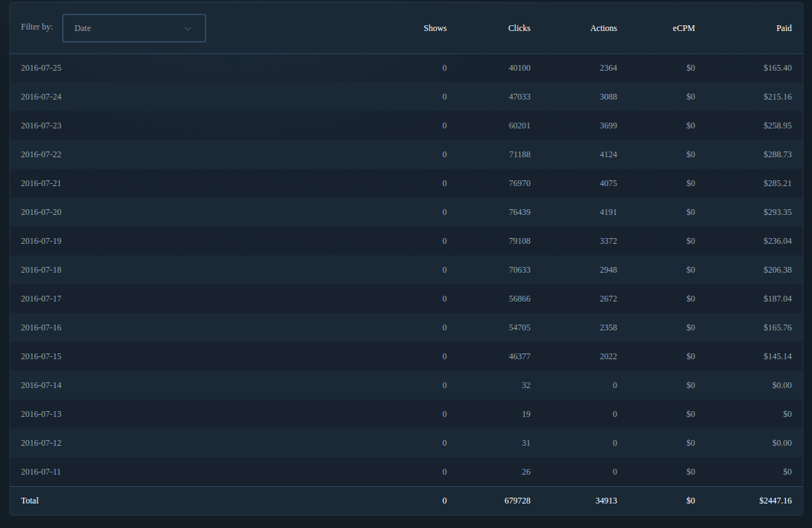Click clicks value 40100

520,68
